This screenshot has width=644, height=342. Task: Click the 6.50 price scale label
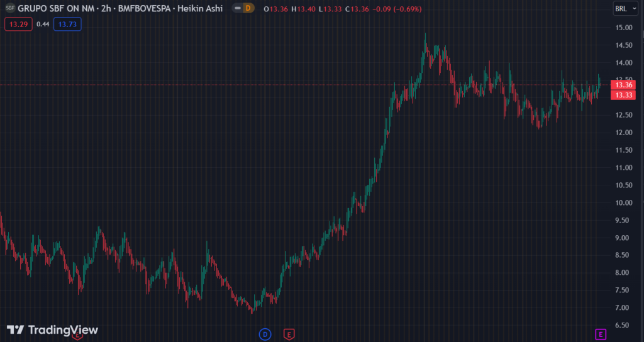coord(623,325)
